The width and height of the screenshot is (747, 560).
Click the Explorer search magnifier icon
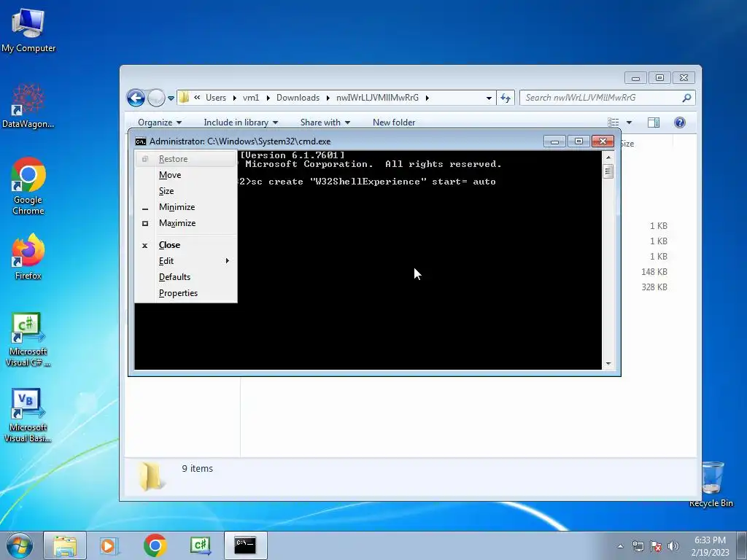(x=686, y=98)
